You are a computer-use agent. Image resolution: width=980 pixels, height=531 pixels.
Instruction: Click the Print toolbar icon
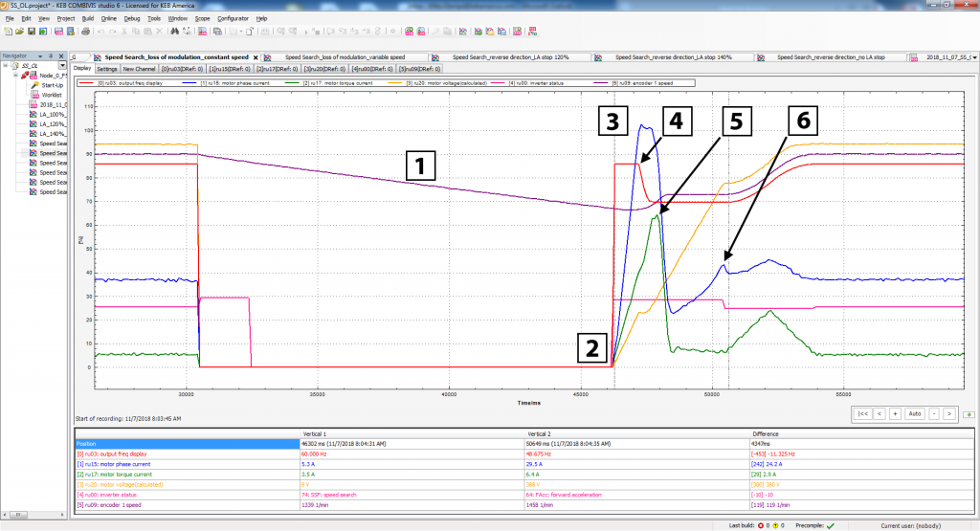tap(85, 32)
